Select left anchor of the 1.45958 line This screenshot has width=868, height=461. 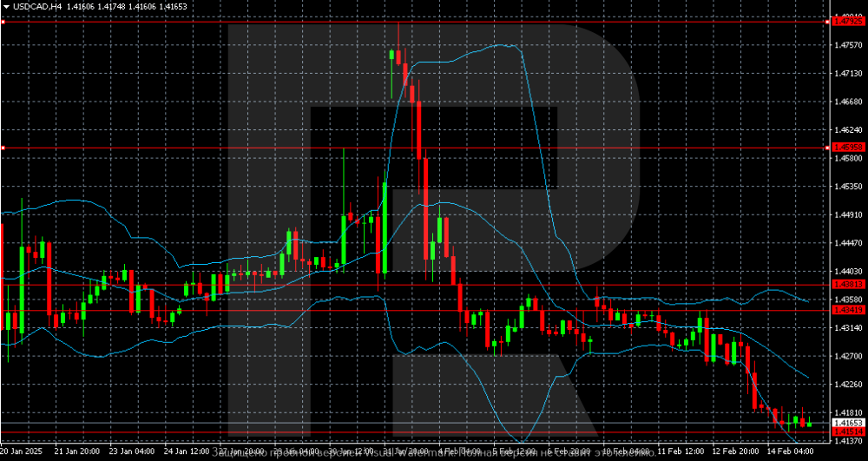[3, 148]
